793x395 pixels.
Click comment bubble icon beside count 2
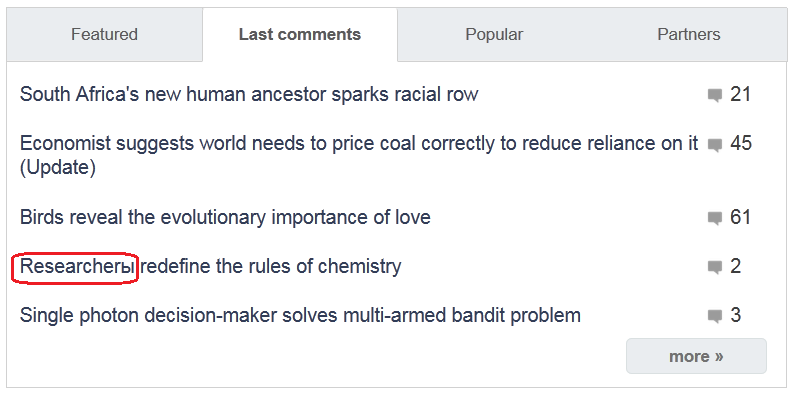coord(715,267)
